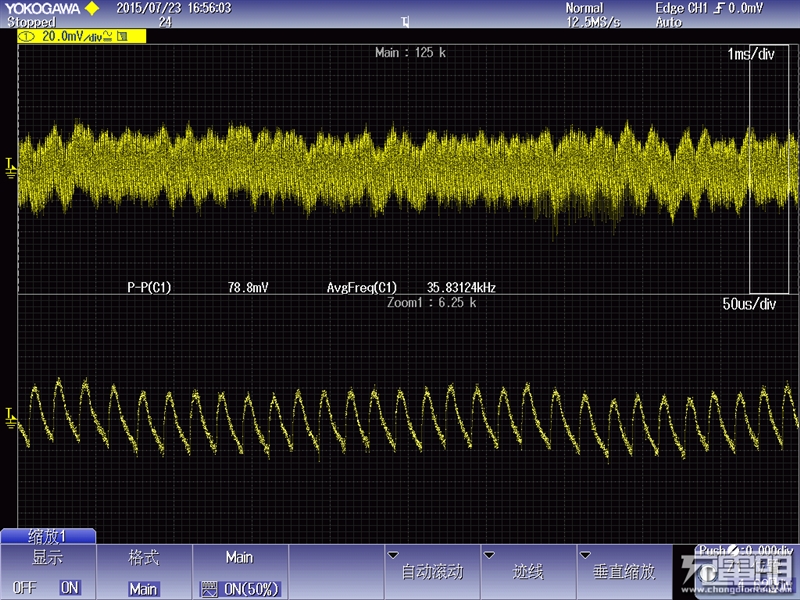Click the CH1 20.0mV/div channel label
This screenshot has width=800, height=600.
(x=82, y=36)
